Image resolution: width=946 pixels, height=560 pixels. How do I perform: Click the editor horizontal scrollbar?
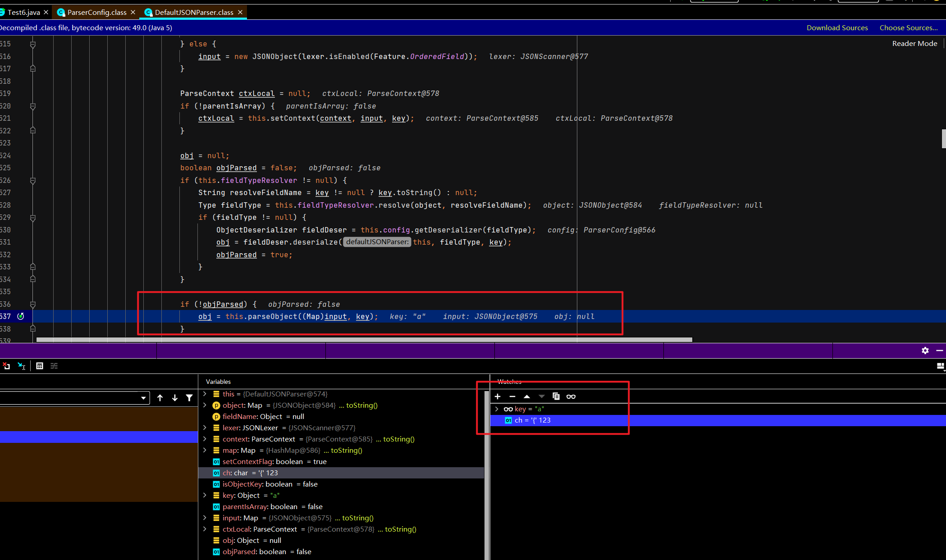pos(364,340)
